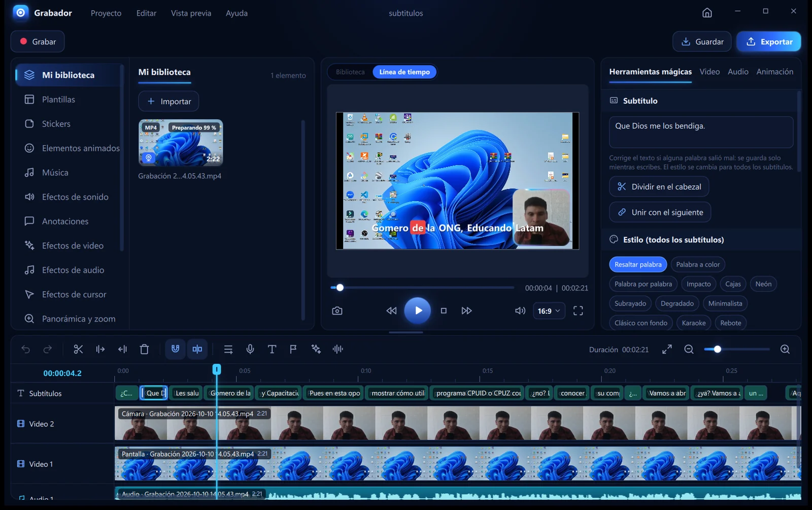Open the Audio properties tab
Screen dimensions: 812x510
(x=738, y=72)
